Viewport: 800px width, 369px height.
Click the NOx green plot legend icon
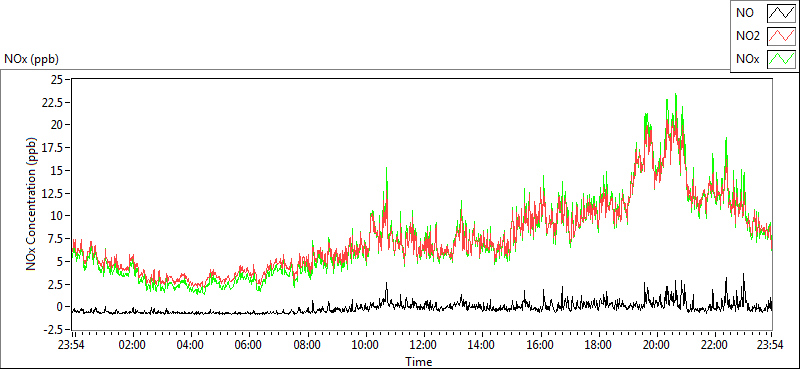[781, 59]
